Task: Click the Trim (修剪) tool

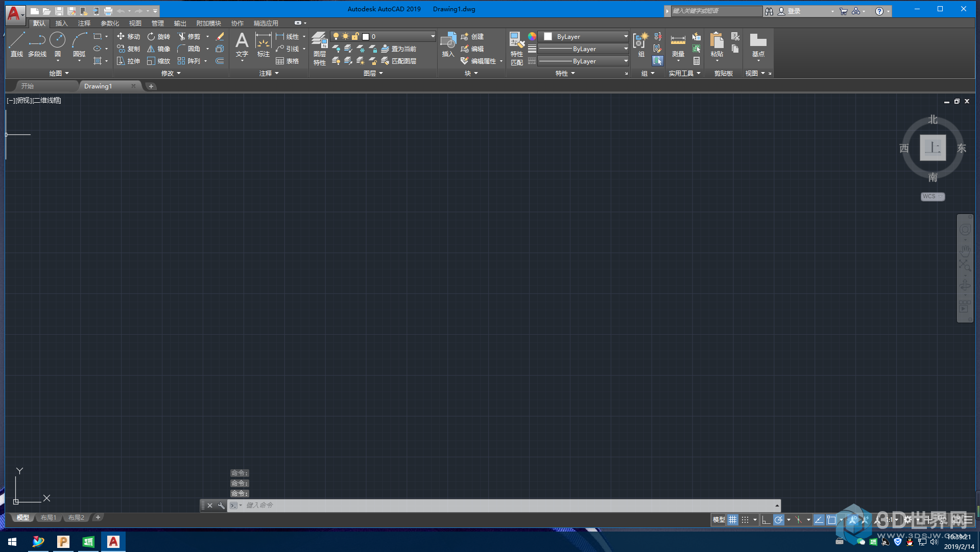Action: pos(188,36)
